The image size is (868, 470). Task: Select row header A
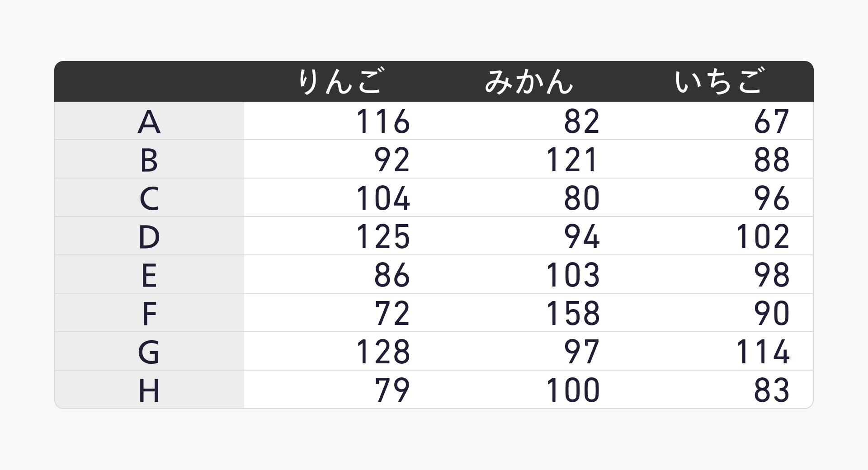coord(149,121)
